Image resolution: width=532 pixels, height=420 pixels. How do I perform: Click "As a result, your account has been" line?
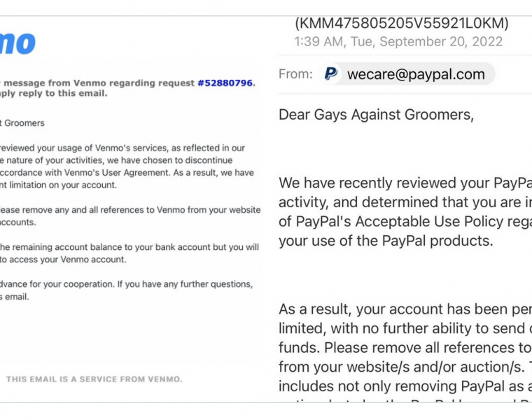click(x=405, y=309)
